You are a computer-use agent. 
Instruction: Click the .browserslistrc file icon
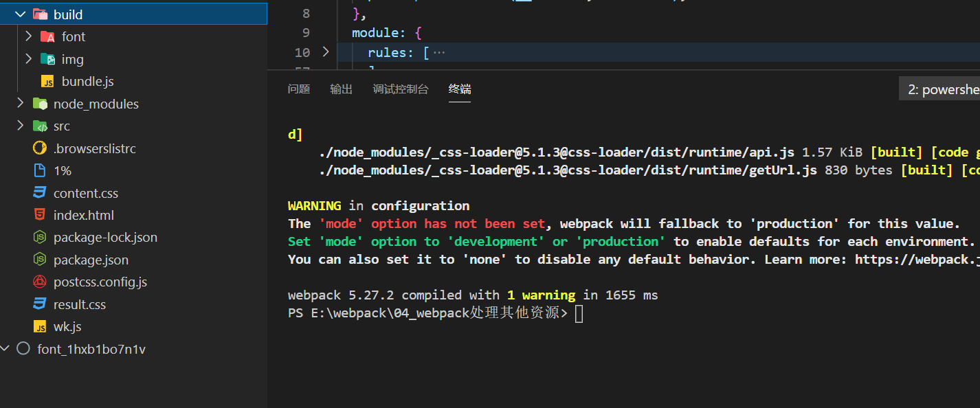40,148
